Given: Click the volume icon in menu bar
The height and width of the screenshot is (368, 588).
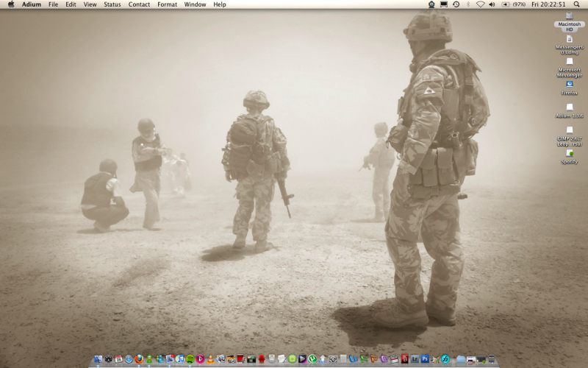Looking at the screenshot, I should 492,4.
